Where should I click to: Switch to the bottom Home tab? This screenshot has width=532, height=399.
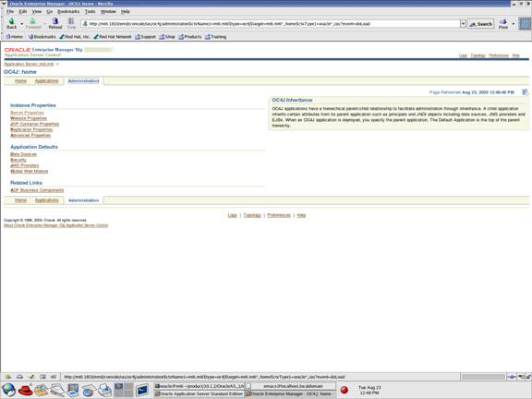(20, 200)
